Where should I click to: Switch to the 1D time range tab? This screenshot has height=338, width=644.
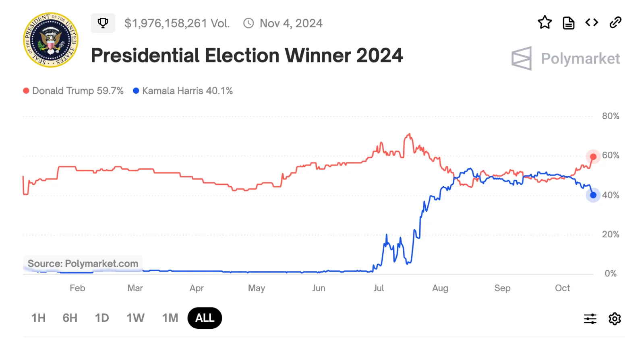[101, 318]
